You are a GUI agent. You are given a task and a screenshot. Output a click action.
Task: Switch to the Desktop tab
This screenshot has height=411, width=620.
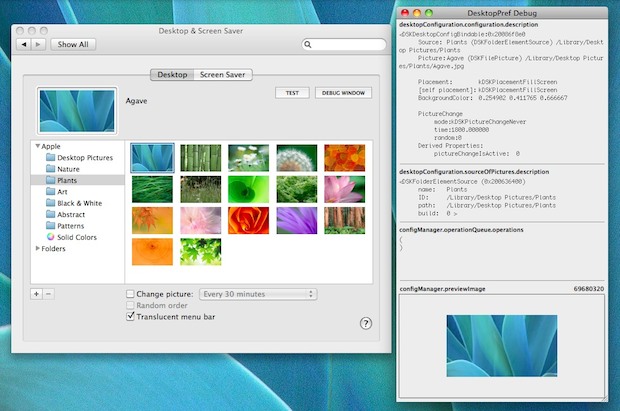tap(172, 74)
